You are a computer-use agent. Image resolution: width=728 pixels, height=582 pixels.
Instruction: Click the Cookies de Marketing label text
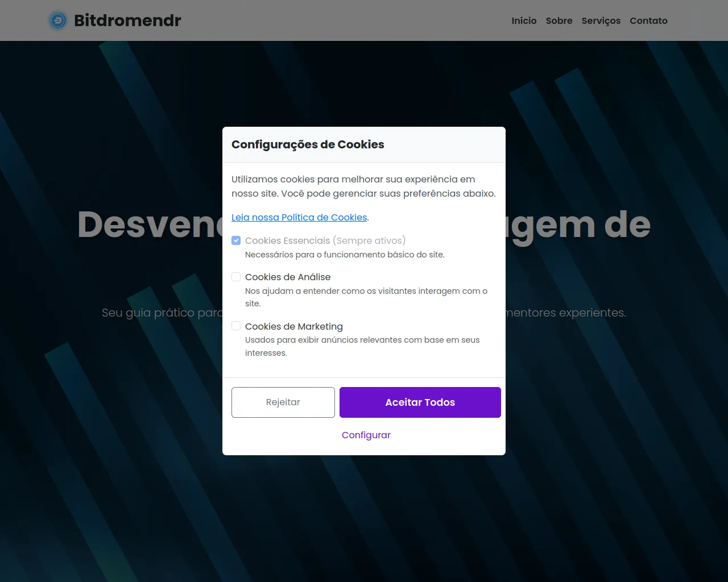pyautogui.click(x=294, y=326)
